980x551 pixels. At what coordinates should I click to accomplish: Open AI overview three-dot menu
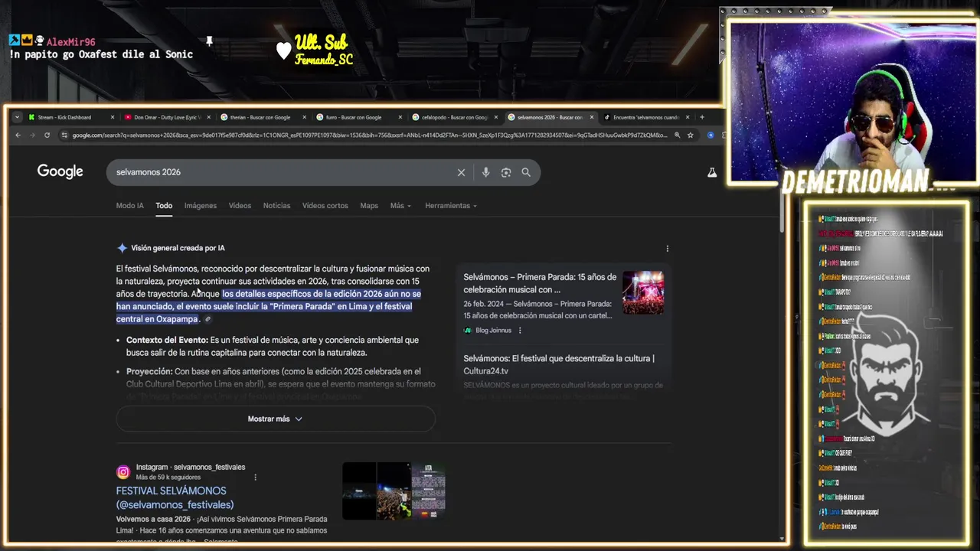click(667, 249)
